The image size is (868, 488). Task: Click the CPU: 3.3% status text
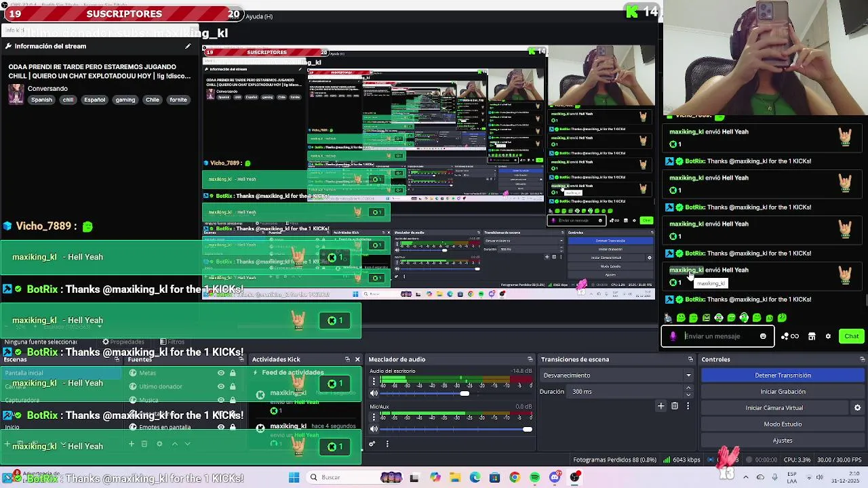pos(795,460)
